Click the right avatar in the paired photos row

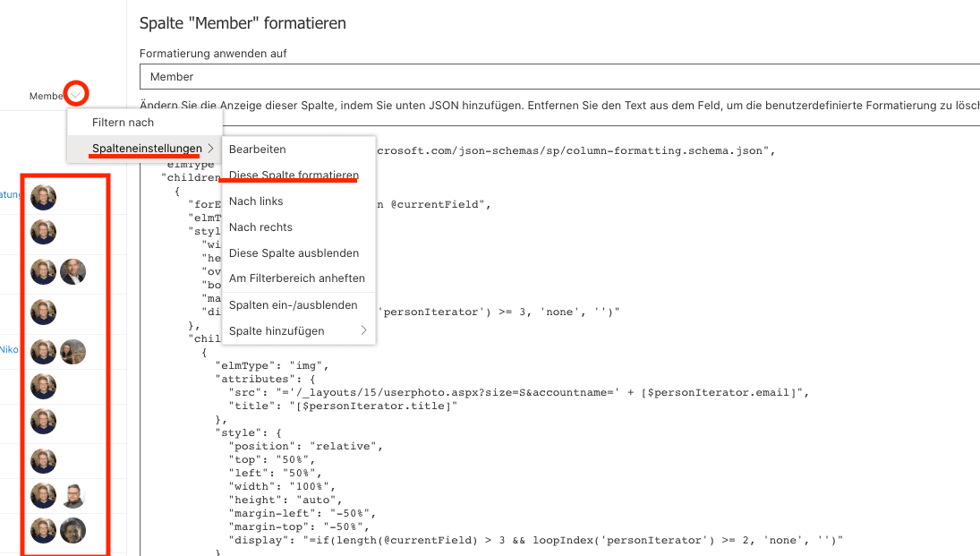(x=72, y=269)
